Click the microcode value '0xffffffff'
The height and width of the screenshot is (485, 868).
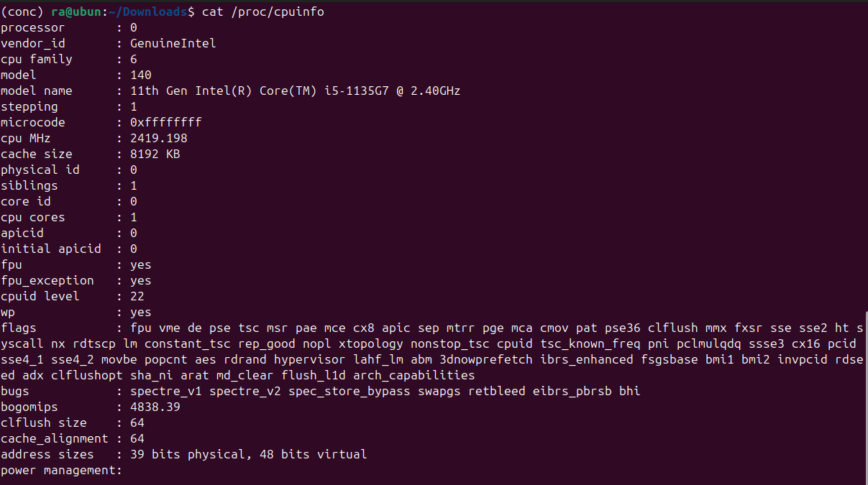[165, 122]
